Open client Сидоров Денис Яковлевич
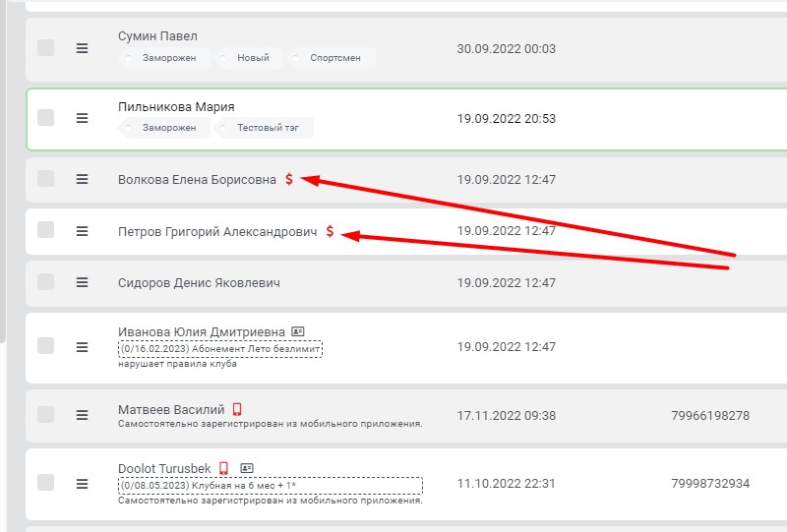Viewport: 787px width, 532px height. (199, 283)
